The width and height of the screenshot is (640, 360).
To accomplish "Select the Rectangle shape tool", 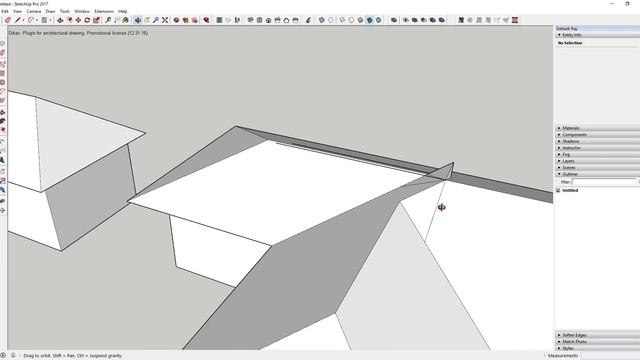I will [x=44, y=20].
